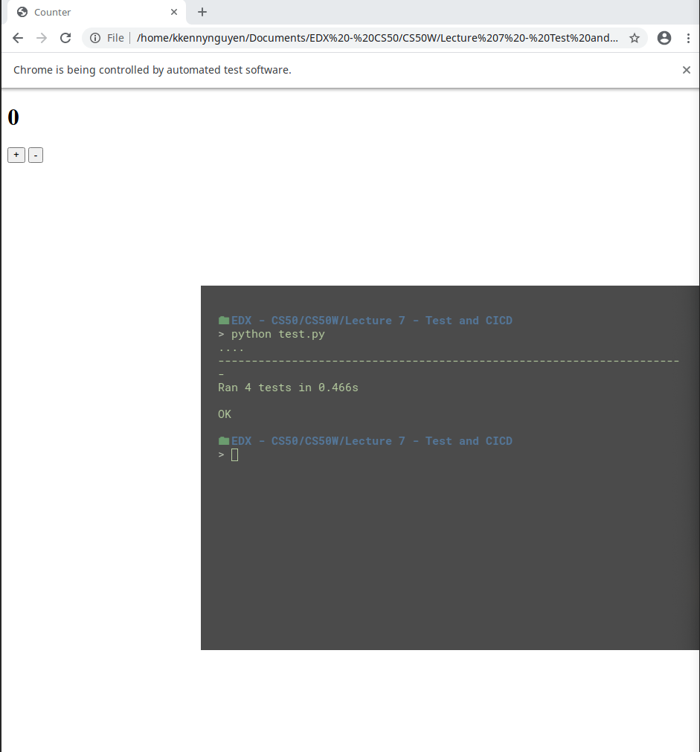Click the globe favicon on Counter tab
Viewport: 700px width, 752px height.
coord(22,12)
